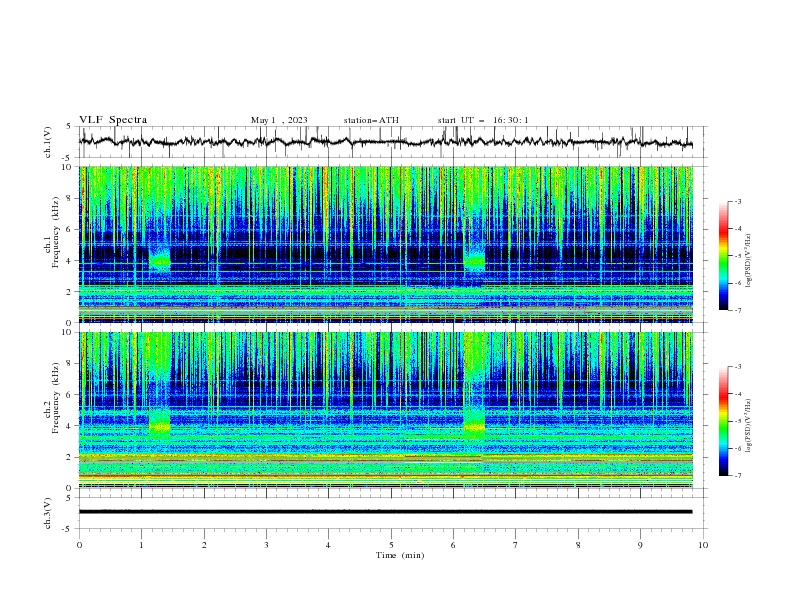Click the ch.1 top color scale bar
Image resolution: width=792 pixels, height=612 pixels.
723,256
